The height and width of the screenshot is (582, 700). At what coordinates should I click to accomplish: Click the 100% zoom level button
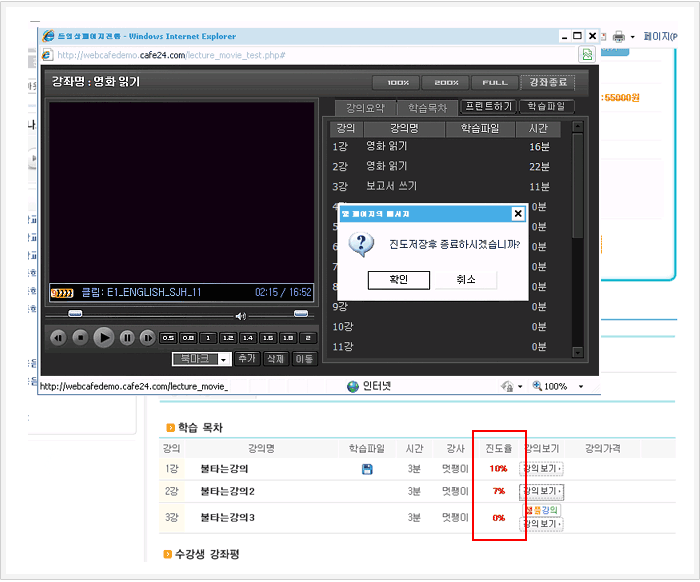click(x=550, y=387)
